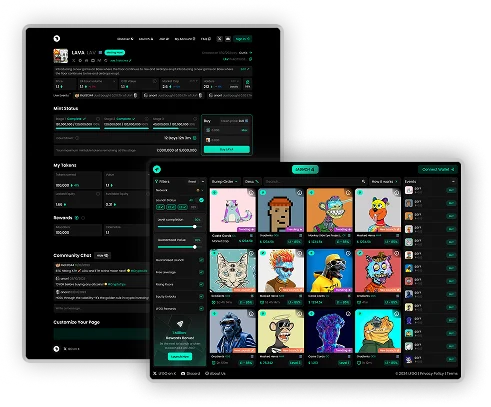Open the About Us footer link

[x=215, y=374]
